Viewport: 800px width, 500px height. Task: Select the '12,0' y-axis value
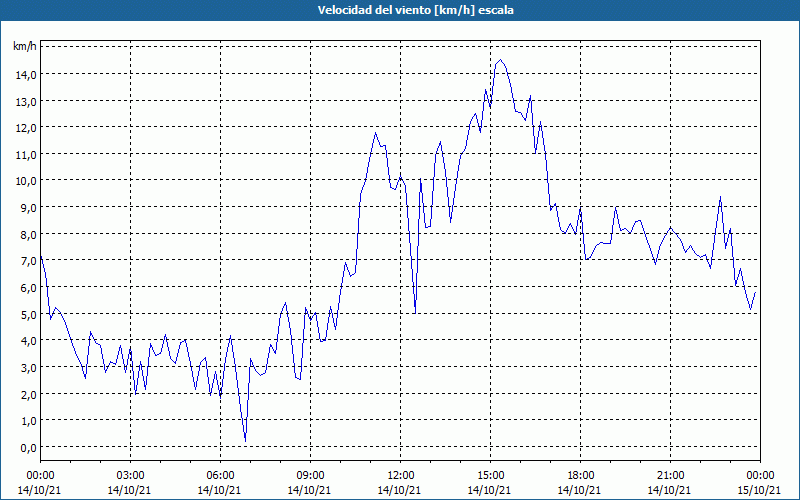(x=26, y=128)
